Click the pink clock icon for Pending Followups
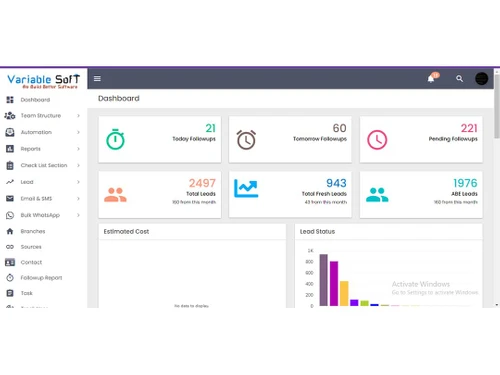This screenshot has height=375, width=500. (377, 140)
